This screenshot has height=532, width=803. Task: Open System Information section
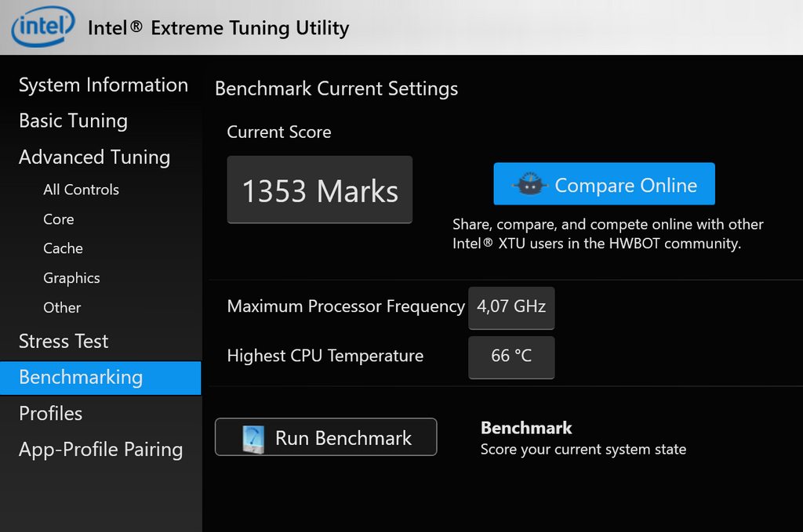(x=104, y=85)
